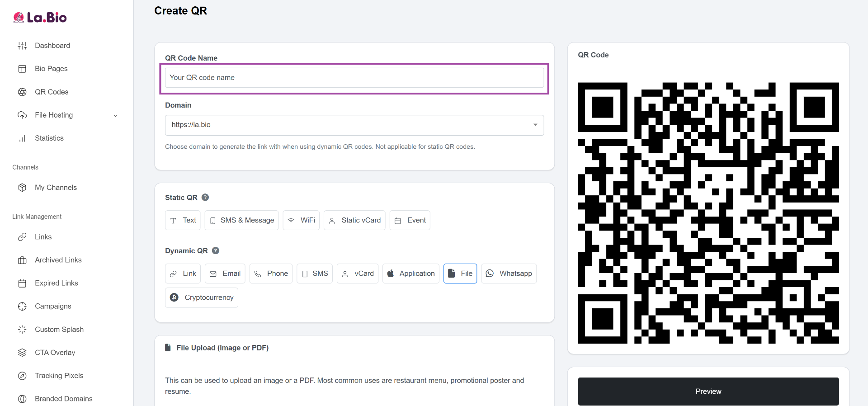868x406 pixels.
Task: Click the generated QR code image
Action: (708, 213)
